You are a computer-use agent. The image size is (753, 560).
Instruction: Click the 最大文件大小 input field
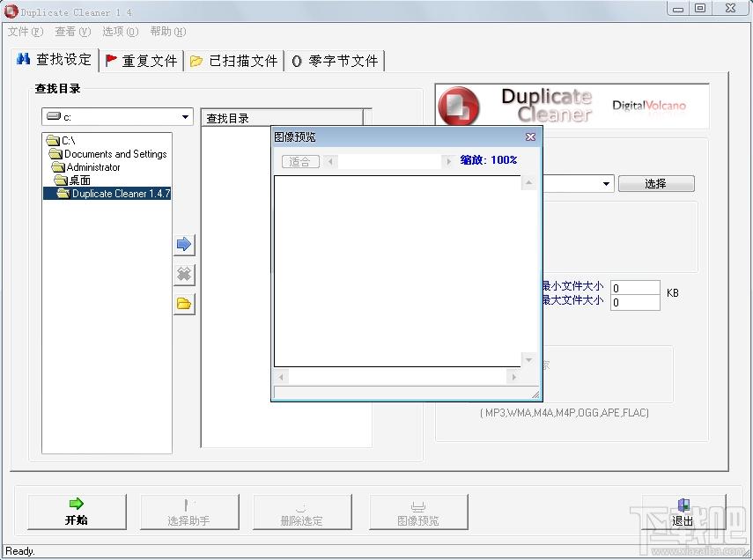[635, 302]
